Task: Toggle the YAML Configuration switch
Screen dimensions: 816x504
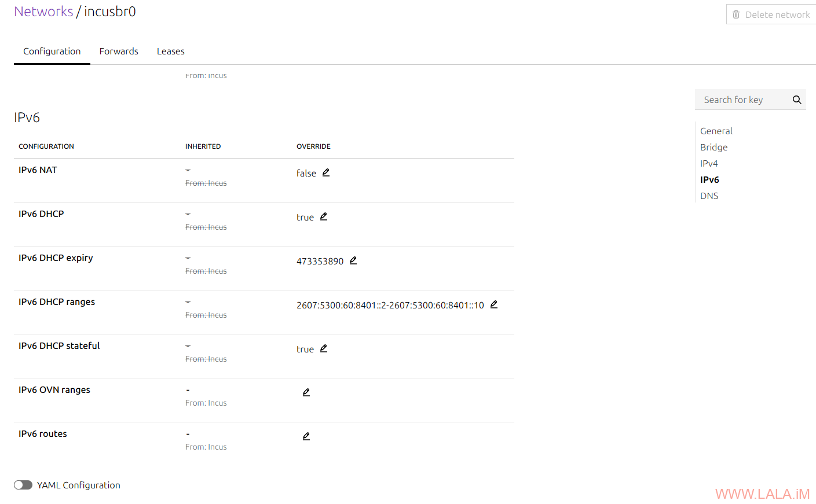Action: [23, 485]
